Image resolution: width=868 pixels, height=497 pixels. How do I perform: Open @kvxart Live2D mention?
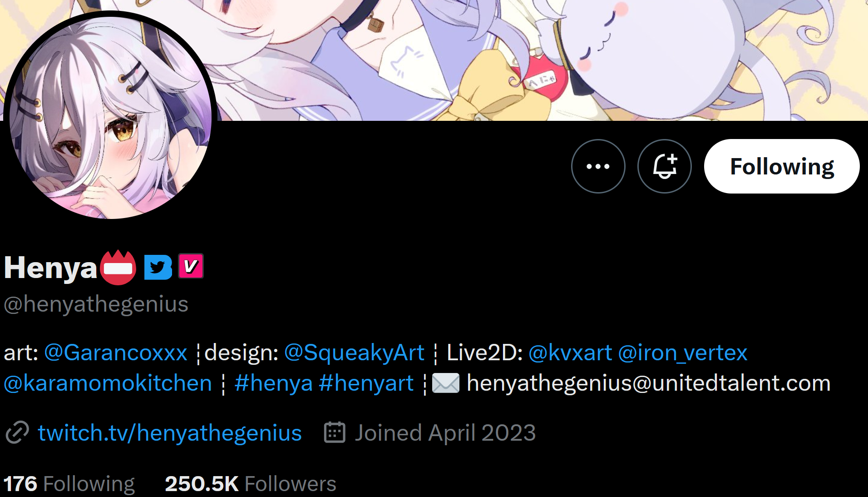click(x=571, y=353)
